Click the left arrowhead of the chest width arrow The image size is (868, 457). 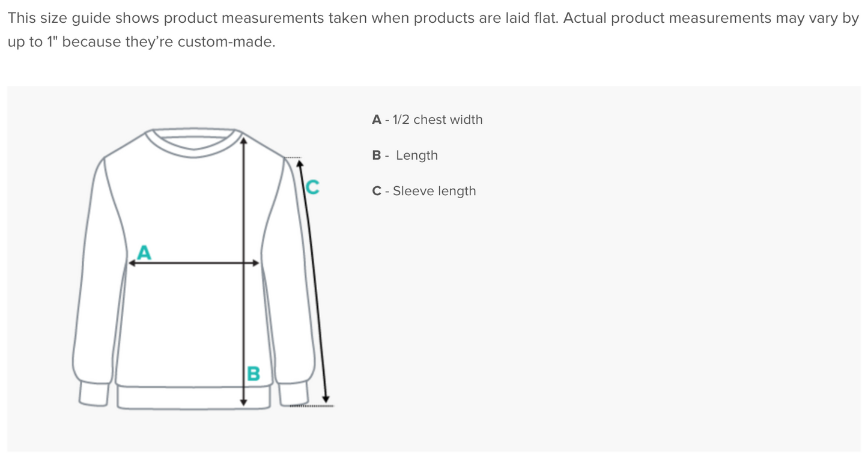pos(132,263)
